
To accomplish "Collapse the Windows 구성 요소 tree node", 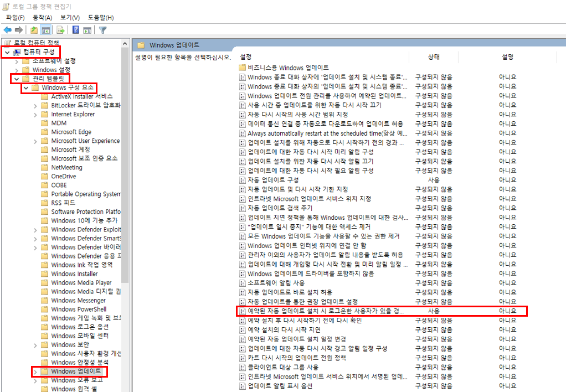I will 26,87.
